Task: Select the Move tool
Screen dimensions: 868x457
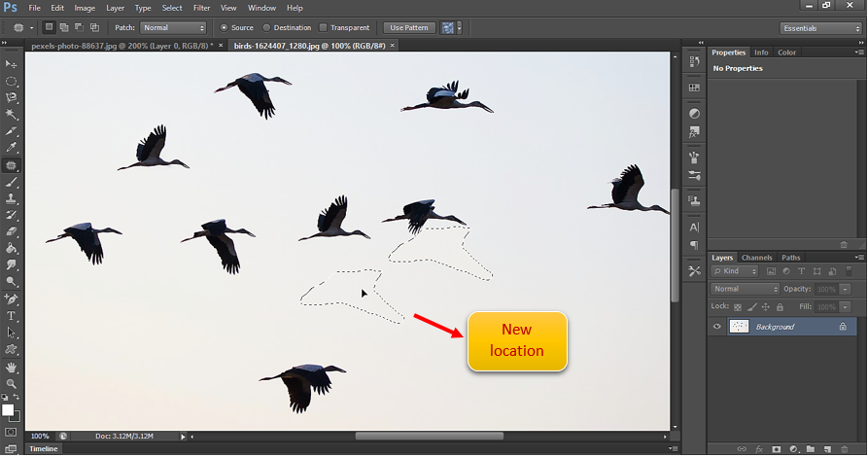Action: point(12,63)
